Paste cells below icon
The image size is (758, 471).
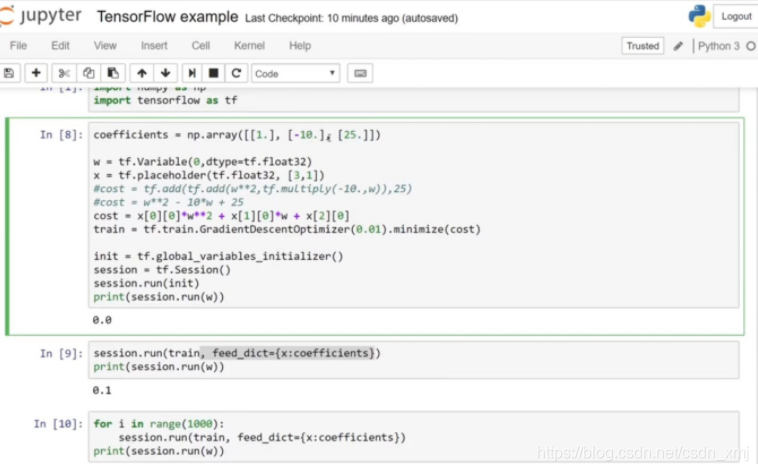pyautogui.click(x=113, y=73)
